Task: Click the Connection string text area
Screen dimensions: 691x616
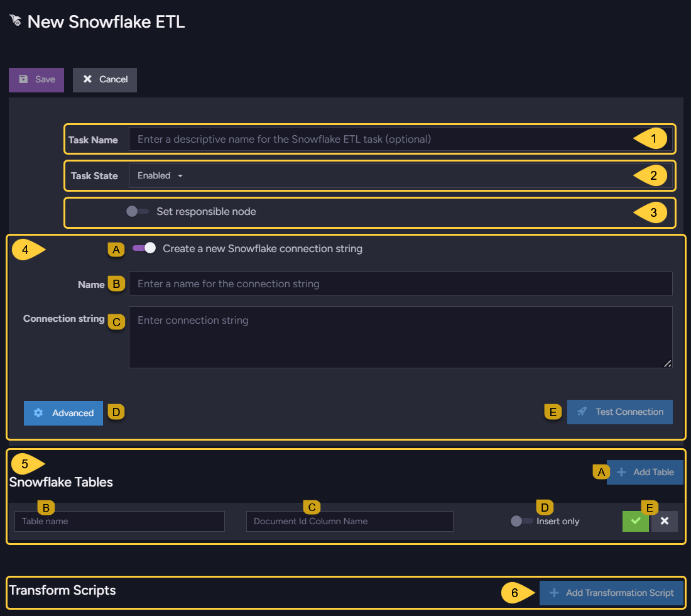Action: 400,338
